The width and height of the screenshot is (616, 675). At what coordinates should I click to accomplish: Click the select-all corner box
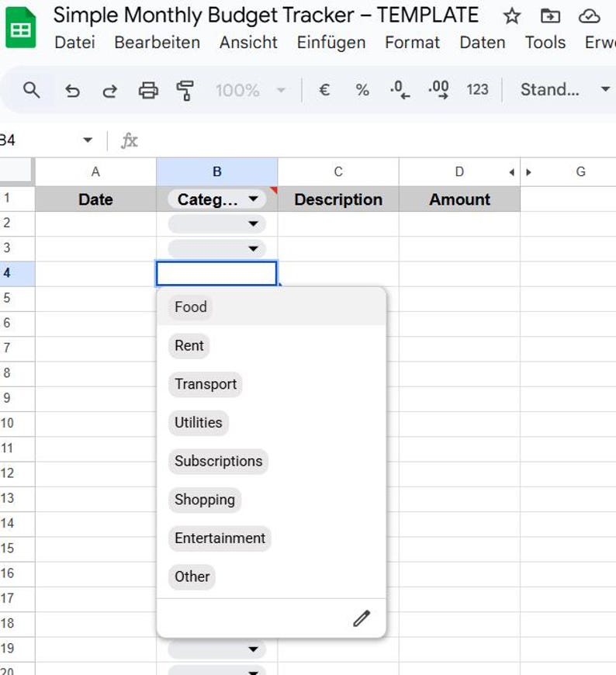click(16, 171)
